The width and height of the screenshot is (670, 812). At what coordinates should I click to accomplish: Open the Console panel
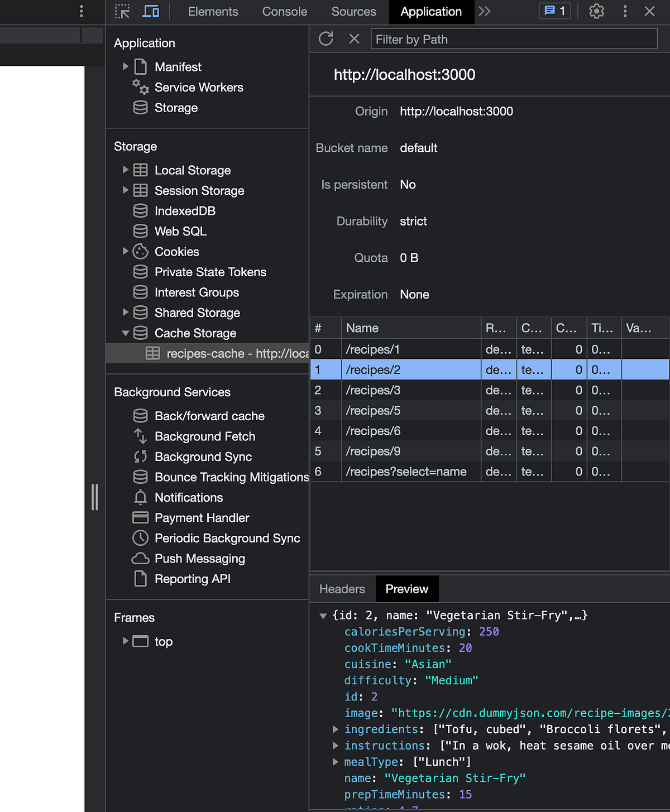284,11
